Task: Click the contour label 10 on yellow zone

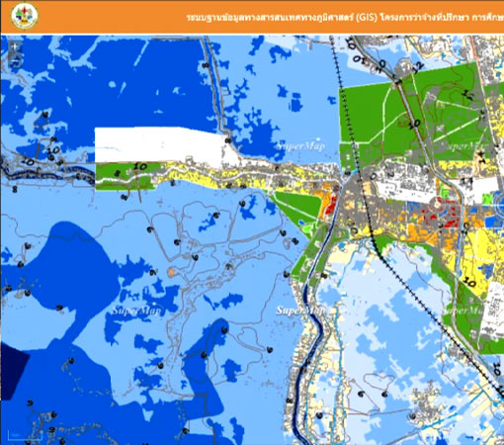Action: [x=469, y=282]
